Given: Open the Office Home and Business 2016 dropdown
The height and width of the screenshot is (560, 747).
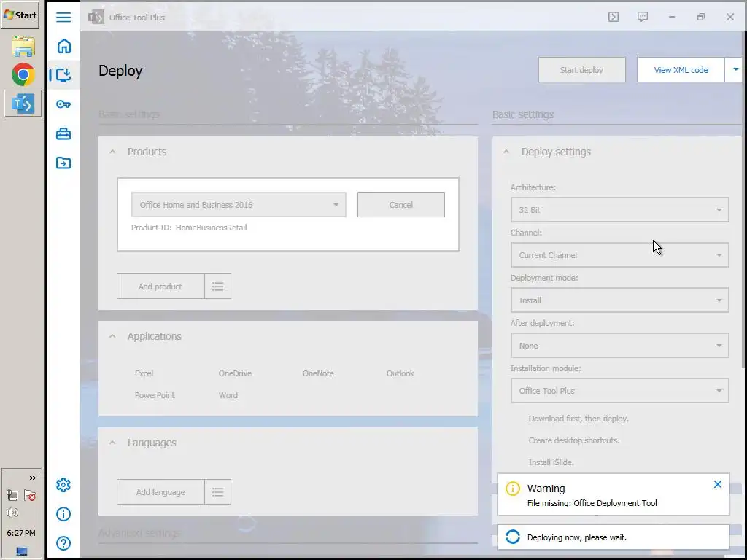Looking at the screenshot, I should pos(239,205).
